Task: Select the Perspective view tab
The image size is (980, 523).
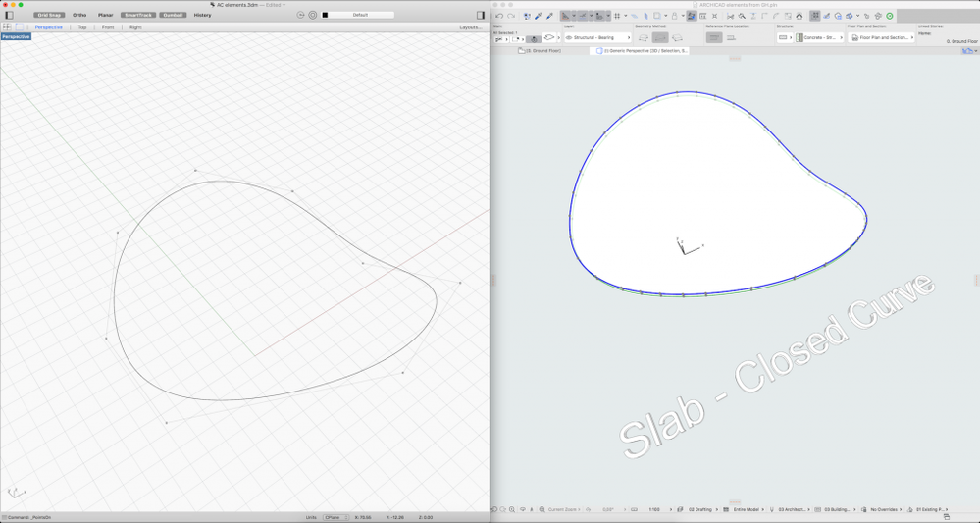Action: [x=49, y=27]
